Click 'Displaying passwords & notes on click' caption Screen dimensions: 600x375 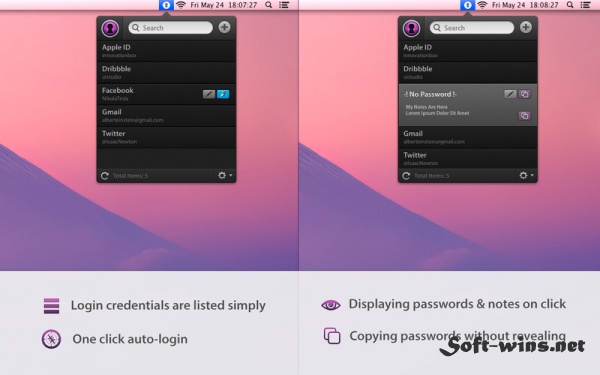pos(457,304)
